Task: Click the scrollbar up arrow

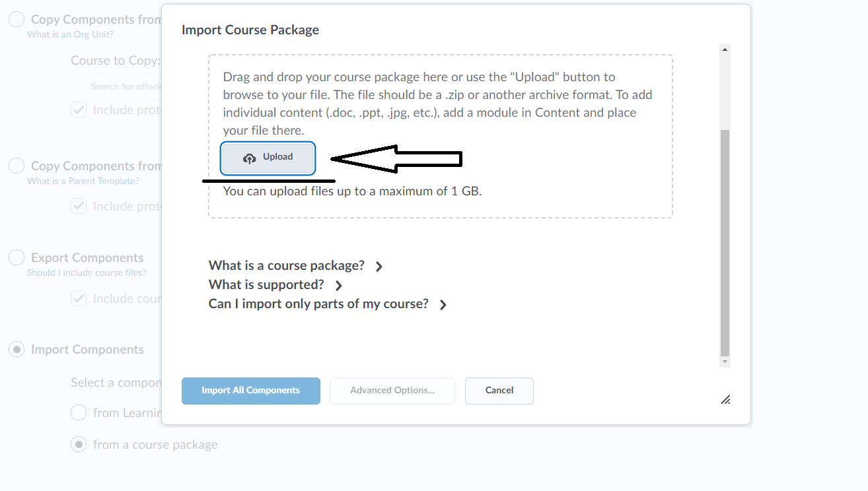Action: pos(725,49)
